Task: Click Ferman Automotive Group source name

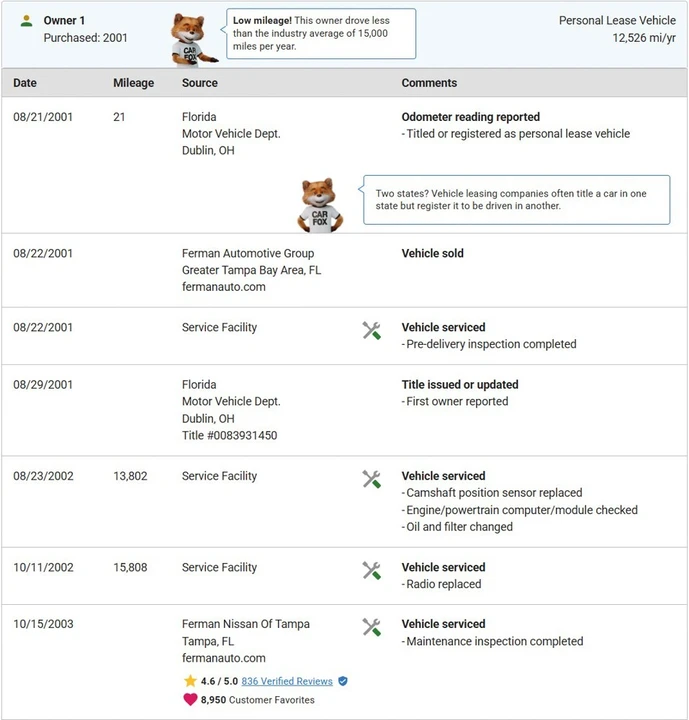Action: tap(248, 253)
